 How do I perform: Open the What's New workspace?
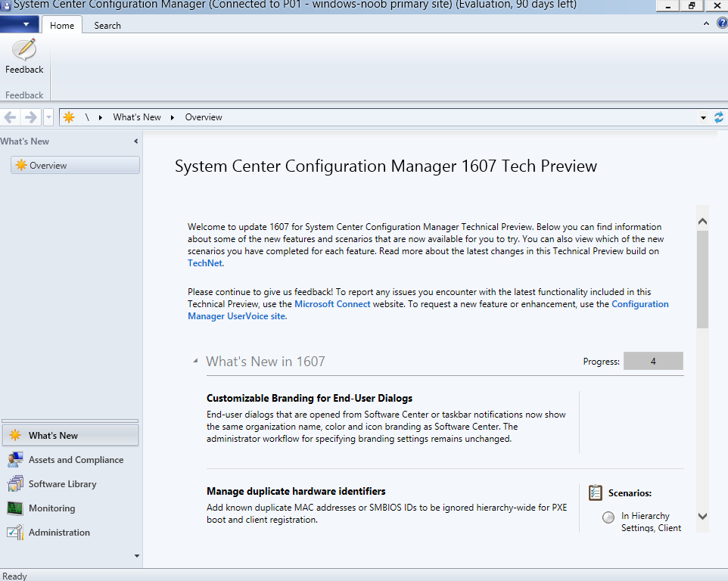click(70, 435)
